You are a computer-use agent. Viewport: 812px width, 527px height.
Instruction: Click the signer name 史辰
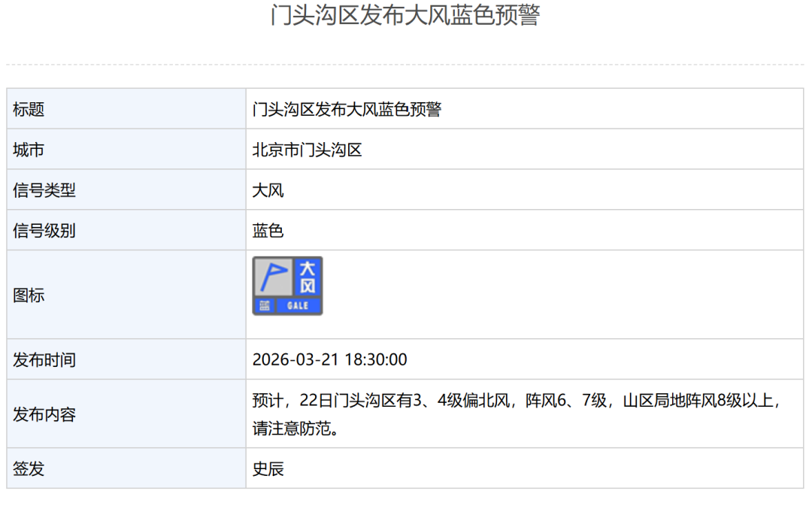[268, 469]
